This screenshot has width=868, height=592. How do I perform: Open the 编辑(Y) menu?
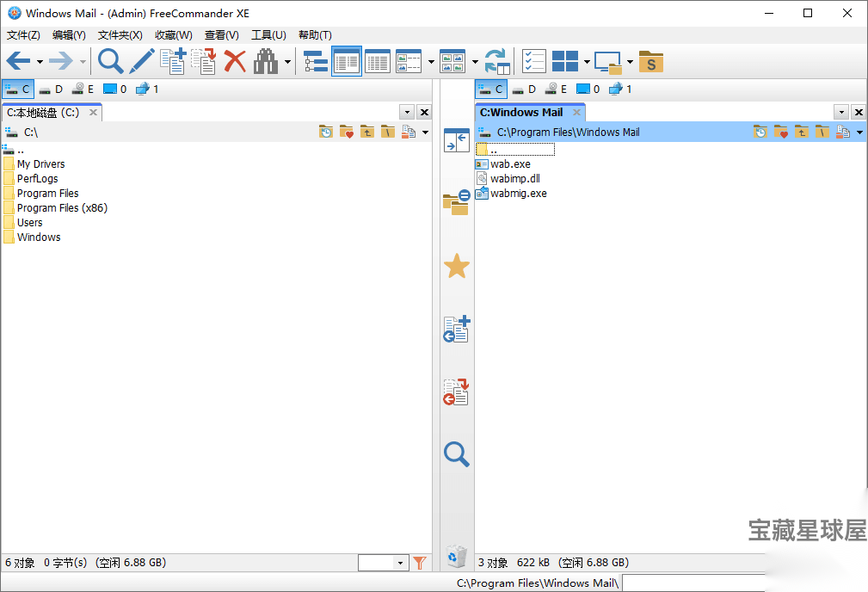click(69, 35)
